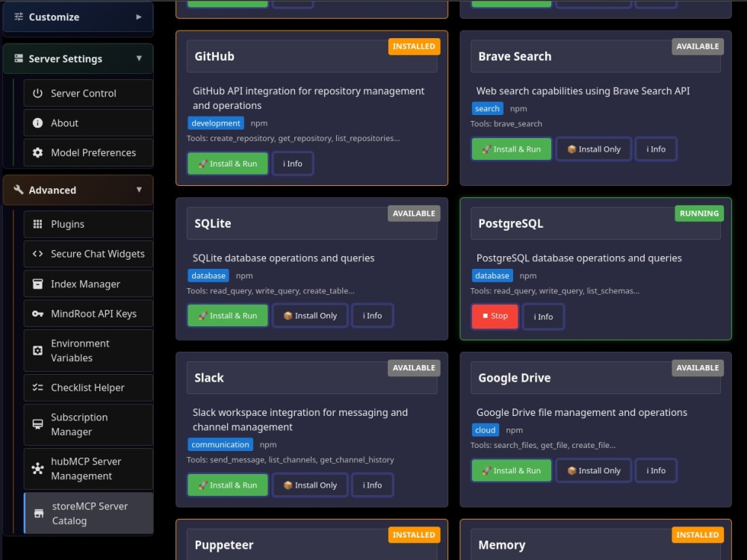Image resolution: width=747 pixels, height=560 pixels.
Task: Click the About info circle icon
Action: 37,123
